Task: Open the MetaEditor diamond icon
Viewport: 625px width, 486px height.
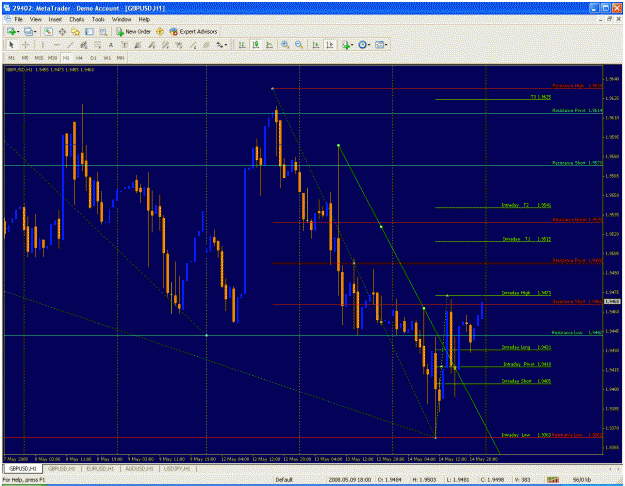Action: click(160, 31)
